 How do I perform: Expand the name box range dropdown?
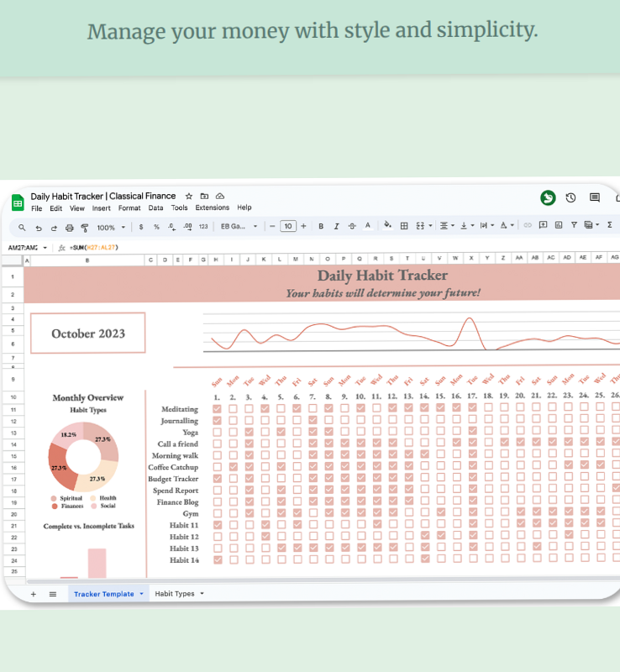(45, 248)
